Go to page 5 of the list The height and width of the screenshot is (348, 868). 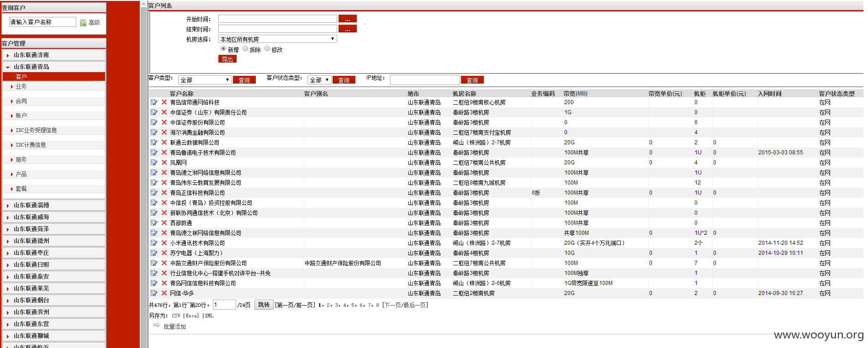click(353, 305)
